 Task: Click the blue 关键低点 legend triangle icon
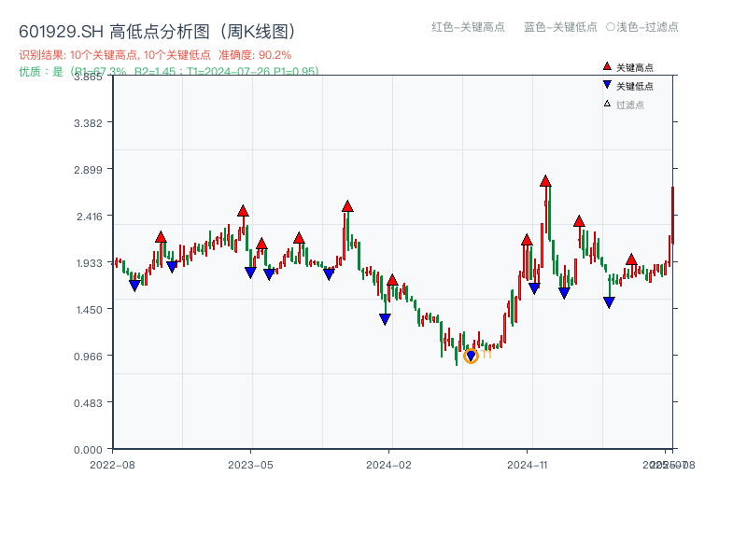[606, 85]
